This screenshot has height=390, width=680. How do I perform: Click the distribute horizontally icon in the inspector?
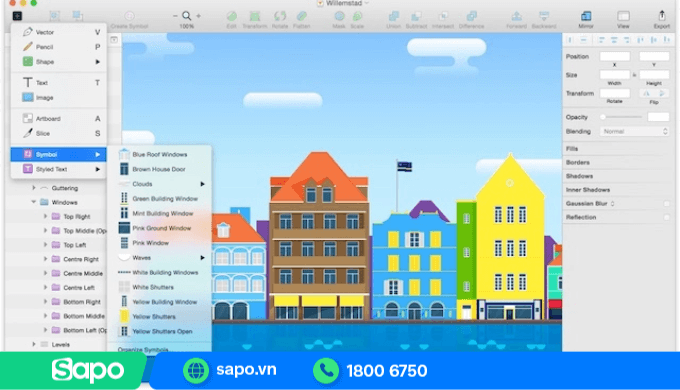point(571,40)
